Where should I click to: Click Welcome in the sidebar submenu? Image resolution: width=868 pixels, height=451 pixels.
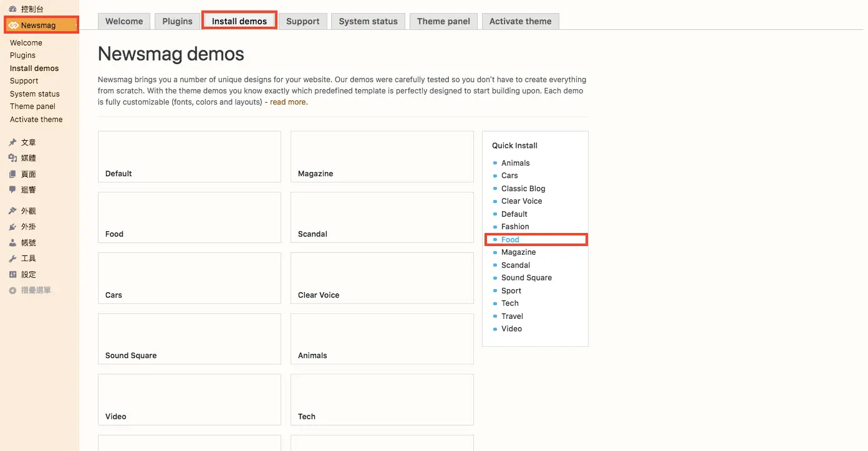(26, 43)
